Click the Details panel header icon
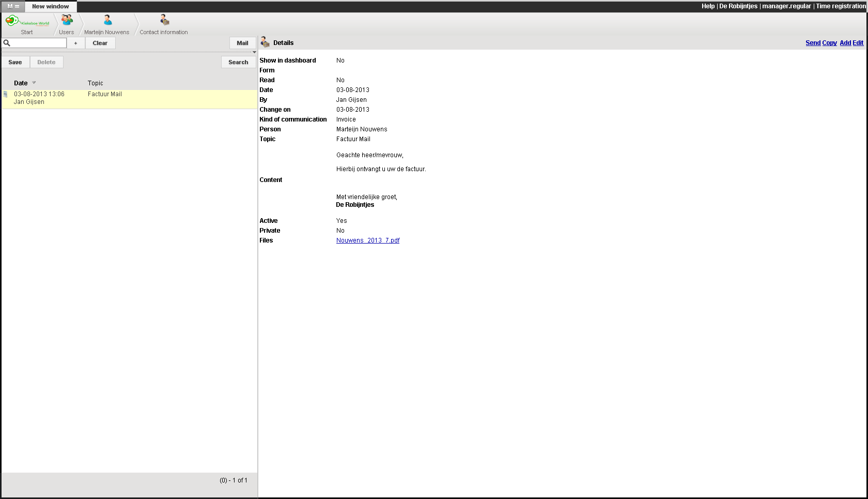 coord(265,42)
